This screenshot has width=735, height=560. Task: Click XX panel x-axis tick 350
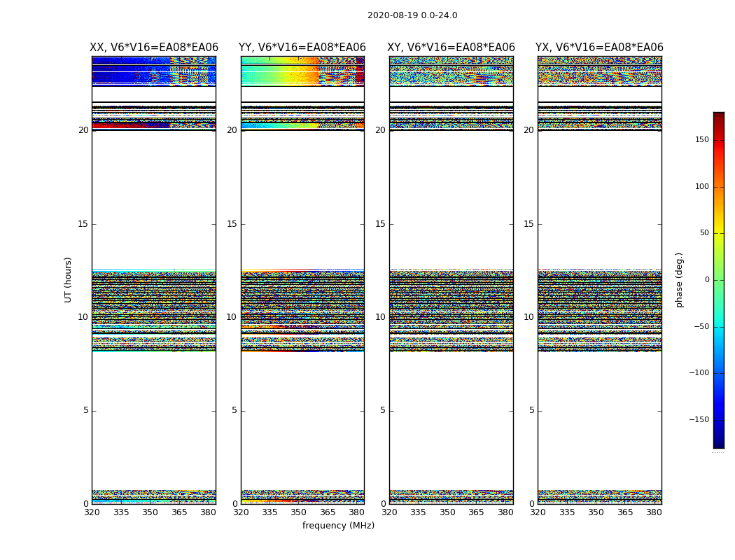pos(150,512)
